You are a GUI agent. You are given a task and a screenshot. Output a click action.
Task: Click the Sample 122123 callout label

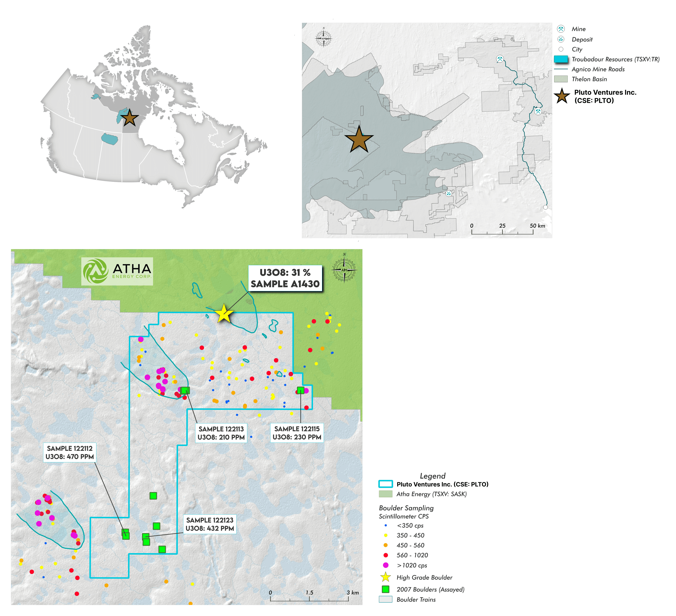click(210, 524)
